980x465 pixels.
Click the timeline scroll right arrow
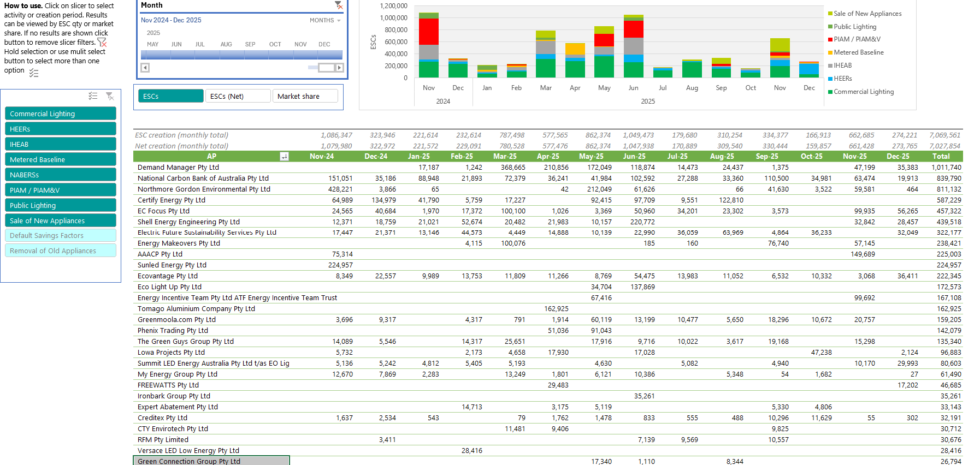pos(339,68)
